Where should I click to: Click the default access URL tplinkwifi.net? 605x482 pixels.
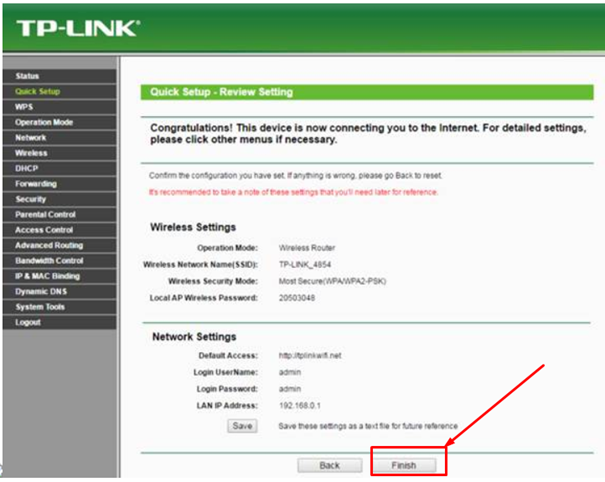(310, 355)
